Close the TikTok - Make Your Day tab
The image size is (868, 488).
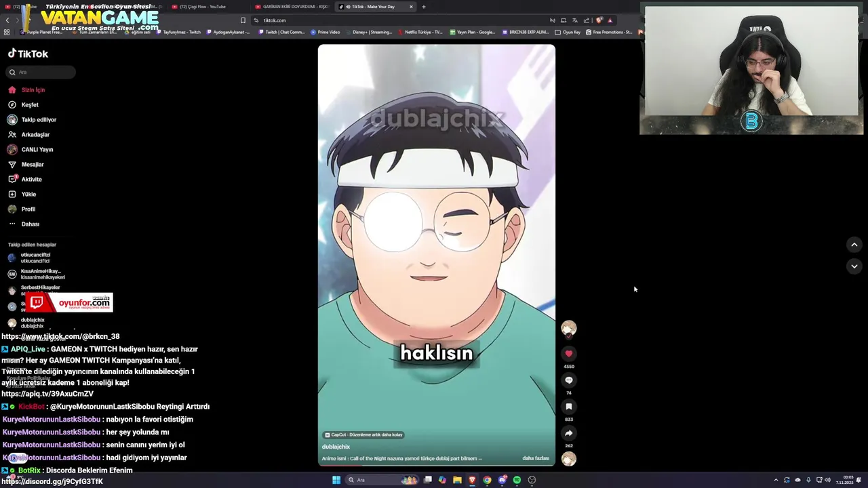pos(411,7)
